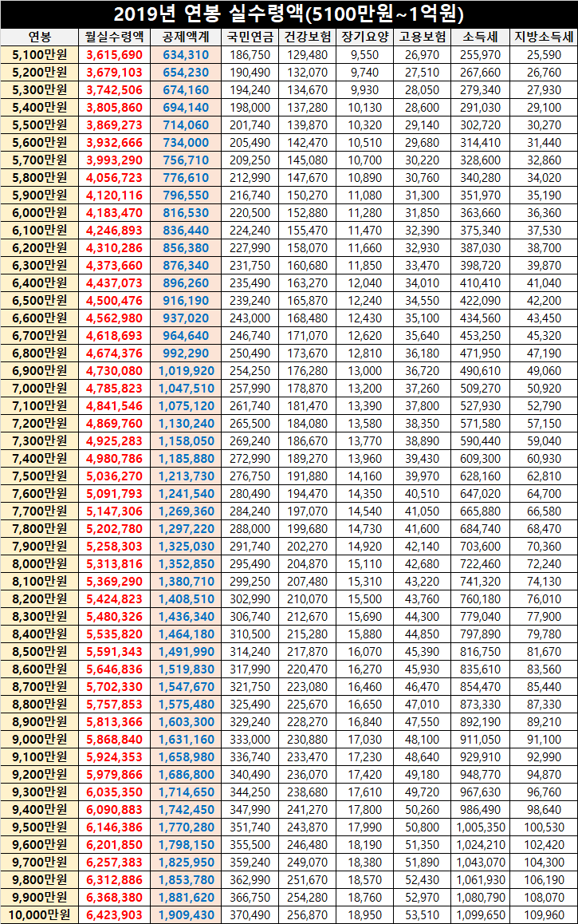Click deduction total 1,019,920
Viewport: 578px width, 924px height.
pos(186,371)
